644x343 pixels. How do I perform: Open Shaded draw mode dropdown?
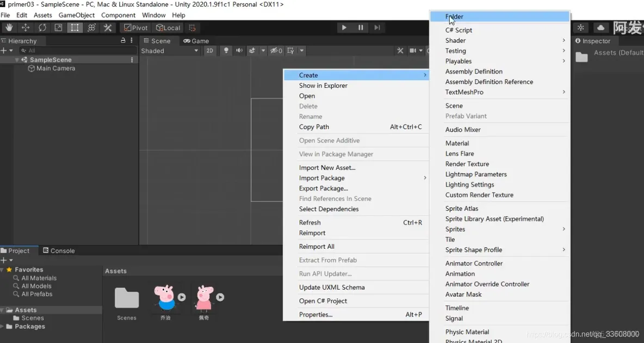click(x=170, y=51)
